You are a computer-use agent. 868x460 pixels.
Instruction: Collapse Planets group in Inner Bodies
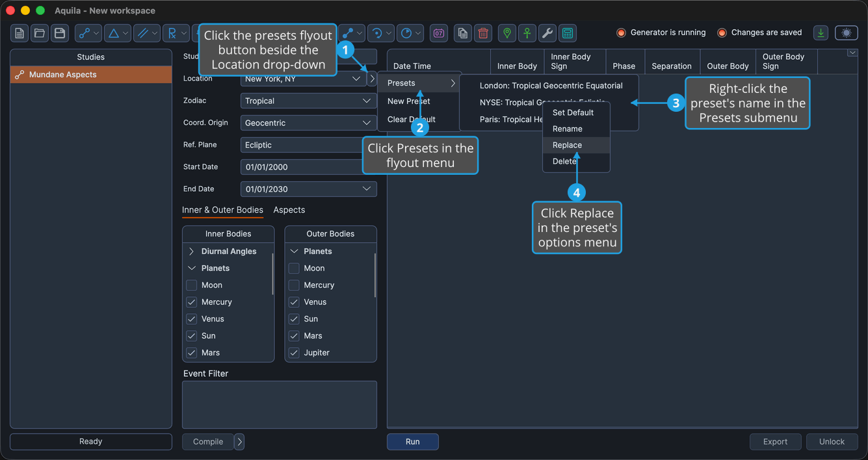click(x=191, y=268)
